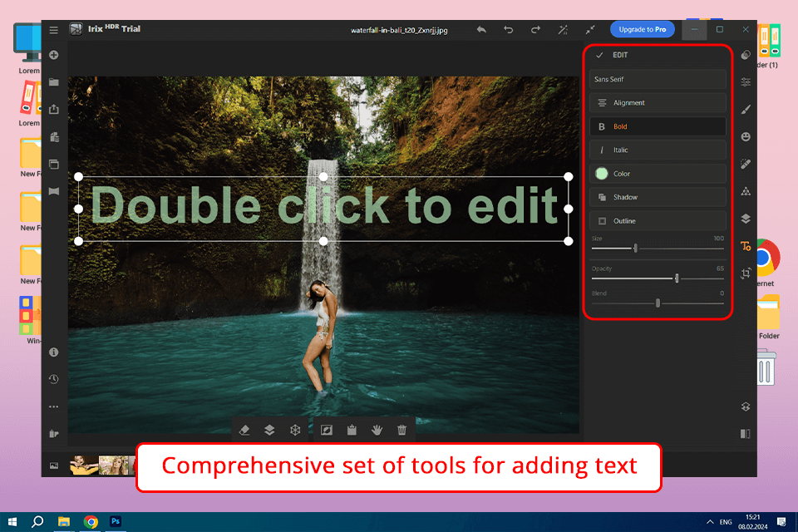Click the clipboard paste icon in canvas toolbar
The image size is (798, 532).
(352, 431)
